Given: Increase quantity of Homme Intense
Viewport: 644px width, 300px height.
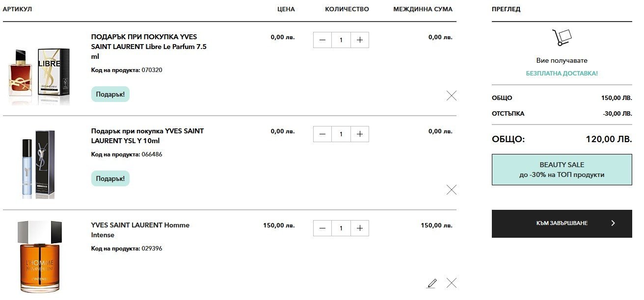Looking at the screenshot, I should (x=360, y=228).
